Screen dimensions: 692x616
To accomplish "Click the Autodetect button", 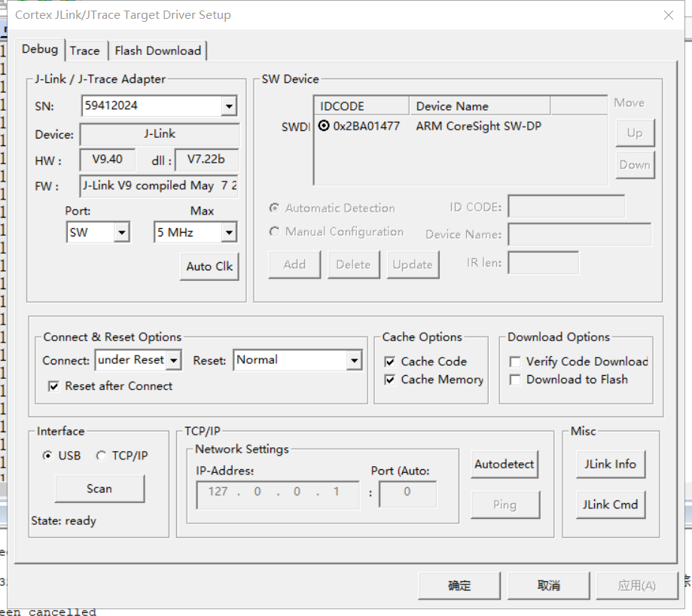I will (505, 464).
